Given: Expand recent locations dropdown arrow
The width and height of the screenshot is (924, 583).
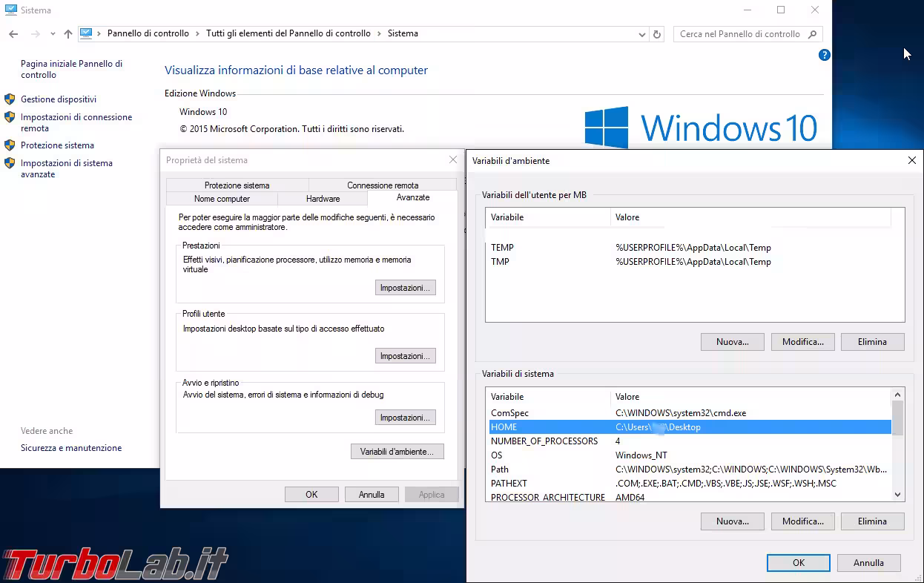Looking at the screenshot, I should [x=53, y=34].
